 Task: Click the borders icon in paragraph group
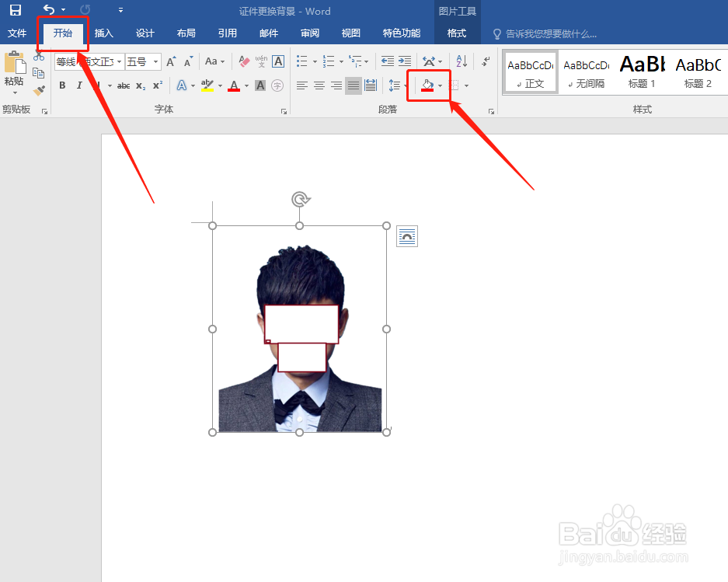[x=454, y=85]
